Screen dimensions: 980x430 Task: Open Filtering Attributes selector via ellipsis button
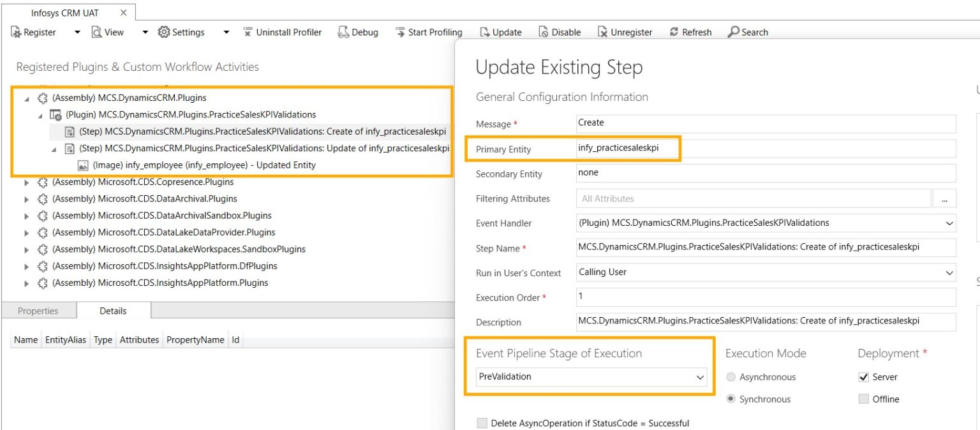944,198
